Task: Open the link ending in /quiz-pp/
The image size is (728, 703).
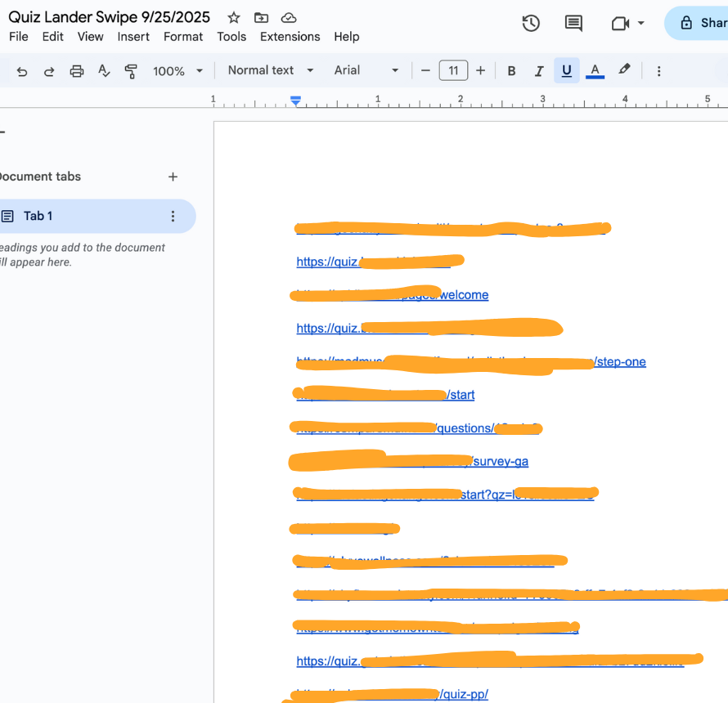Action: [393, 695]
